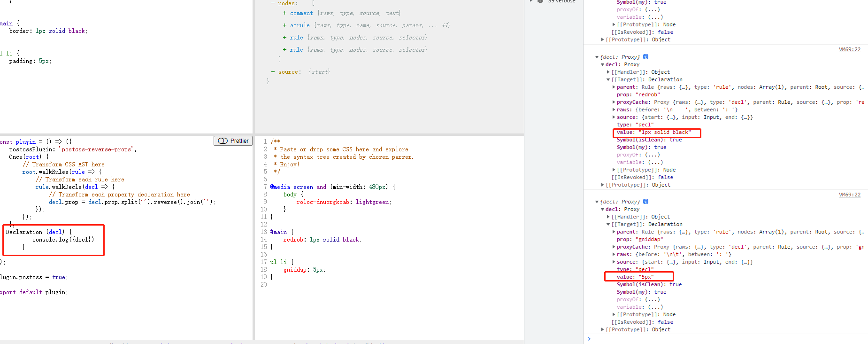Collapse the nodes array in the AST tree

[x=273, y=3]
